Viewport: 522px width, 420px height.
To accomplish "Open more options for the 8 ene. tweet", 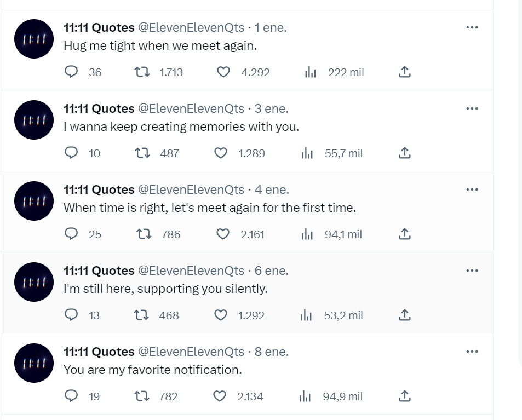I will coord(472,352).
